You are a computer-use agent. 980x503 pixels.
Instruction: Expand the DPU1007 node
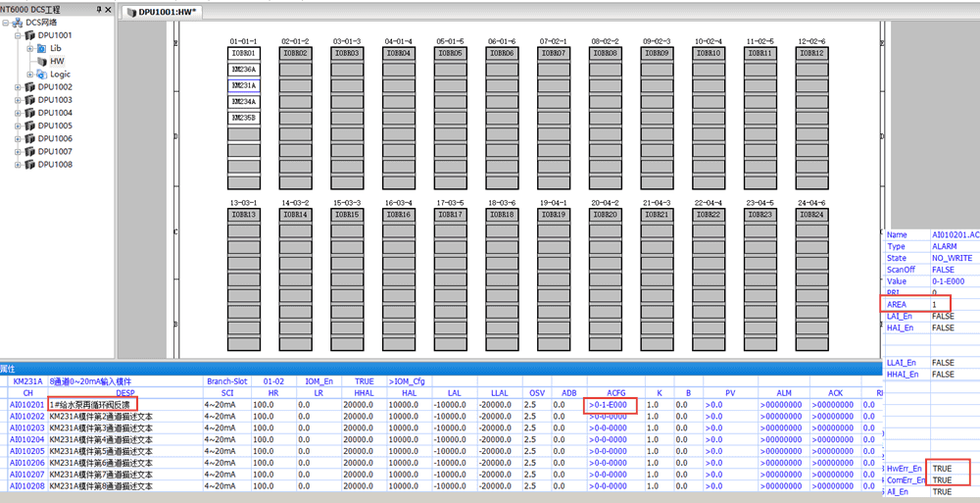coord(18,151)
